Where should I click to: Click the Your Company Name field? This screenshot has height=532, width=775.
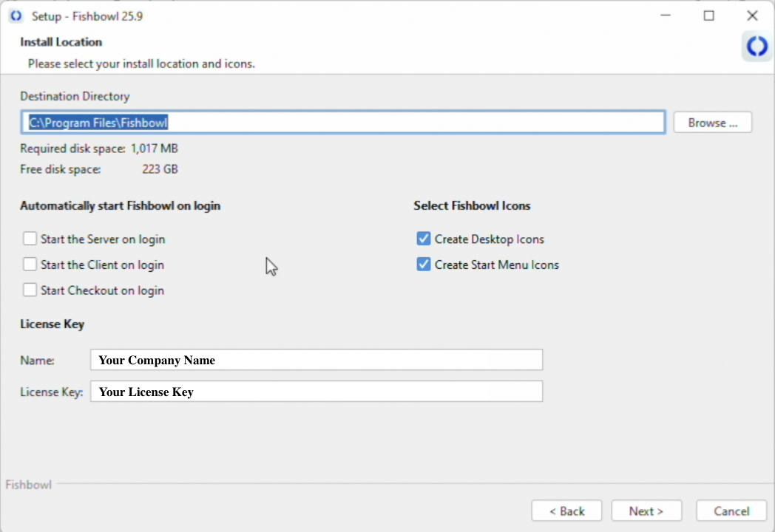pyautogui.click(x=317, y=360)
